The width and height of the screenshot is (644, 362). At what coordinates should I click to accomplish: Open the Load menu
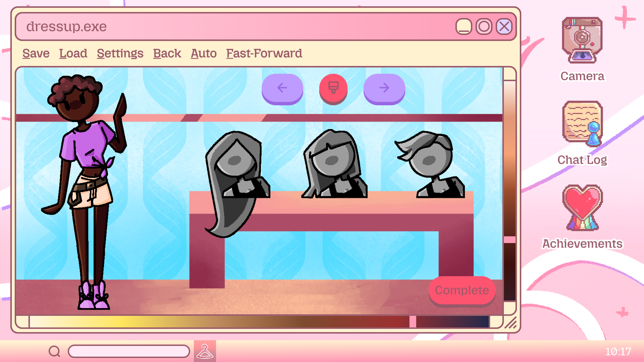pos(73,54)
